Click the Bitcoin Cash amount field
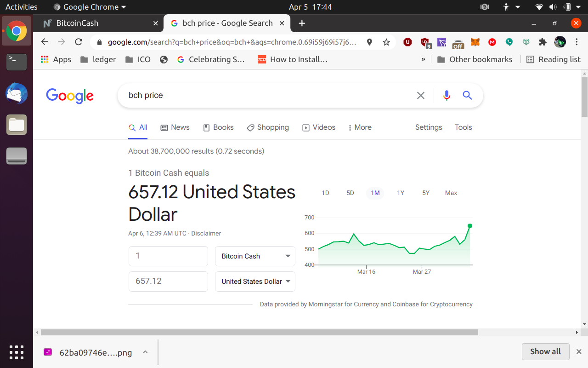 (168, 256)
